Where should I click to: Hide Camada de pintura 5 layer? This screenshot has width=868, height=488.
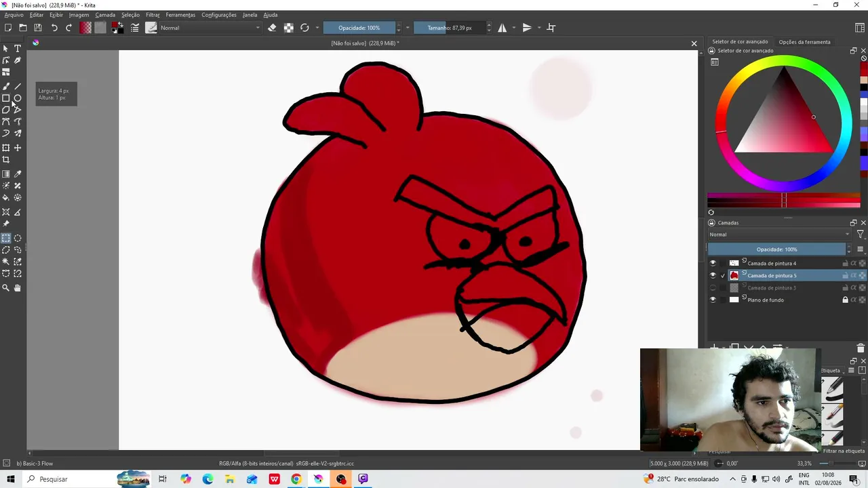(712, 275)
